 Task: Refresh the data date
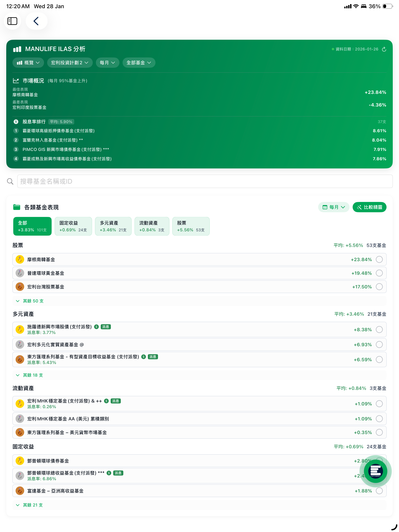point(384,49)
